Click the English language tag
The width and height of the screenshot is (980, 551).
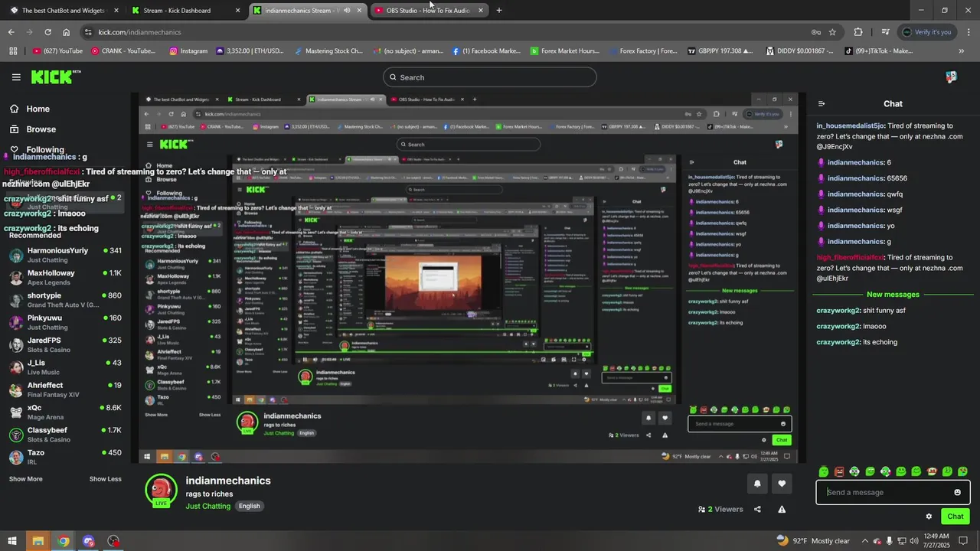pos(250,506)
